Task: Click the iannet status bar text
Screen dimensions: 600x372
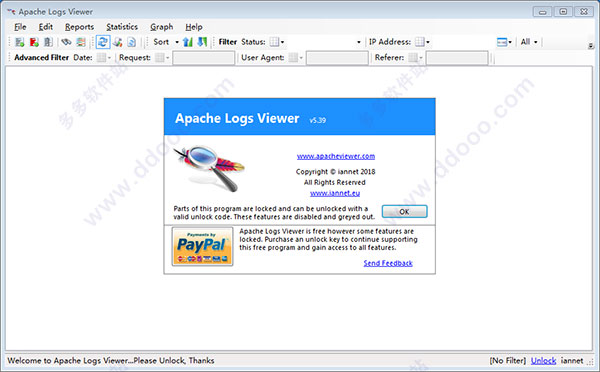Action: 572,361
